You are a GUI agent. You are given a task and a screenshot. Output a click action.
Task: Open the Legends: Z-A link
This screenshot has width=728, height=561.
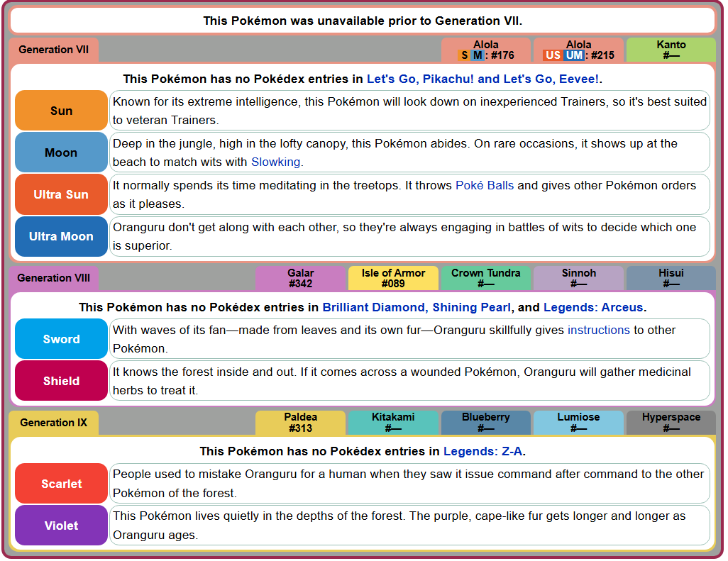483,451
